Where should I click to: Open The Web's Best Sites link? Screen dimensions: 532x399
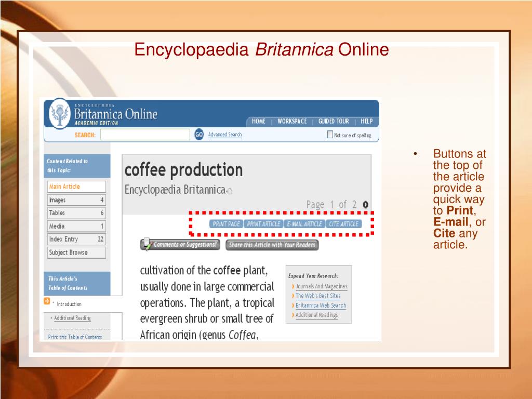point(318,296)
